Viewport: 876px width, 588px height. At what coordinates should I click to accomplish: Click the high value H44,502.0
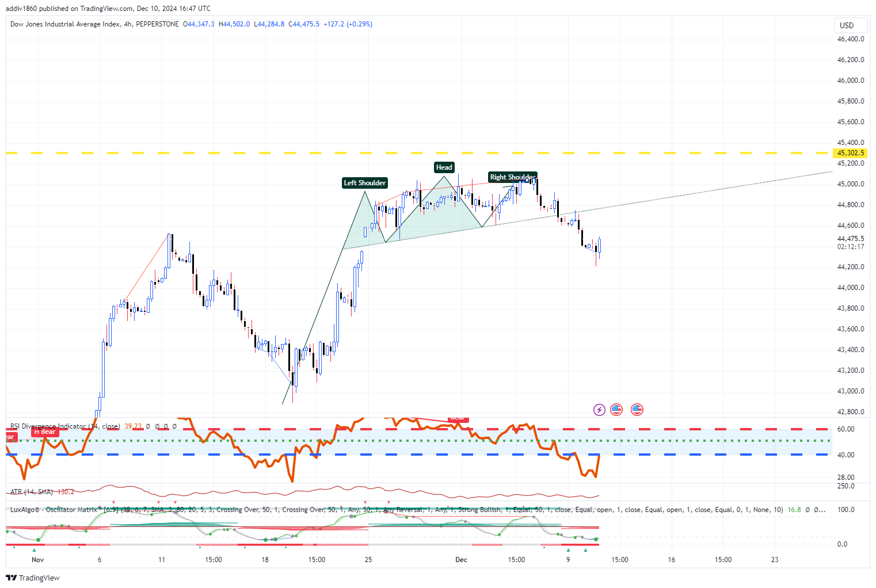coord(234,24)
